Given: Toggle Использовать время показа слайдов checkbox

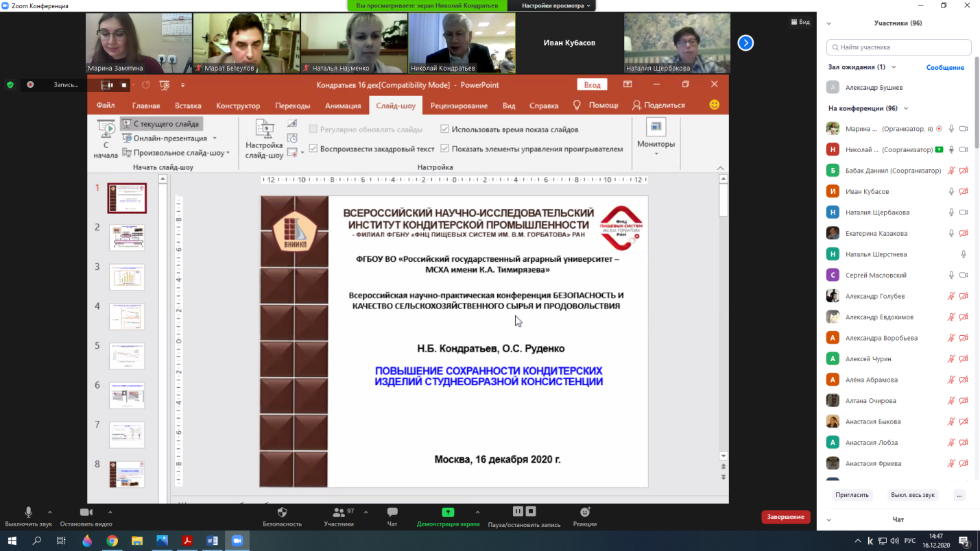Looking at the screenshot, I should tap(445, 129).
